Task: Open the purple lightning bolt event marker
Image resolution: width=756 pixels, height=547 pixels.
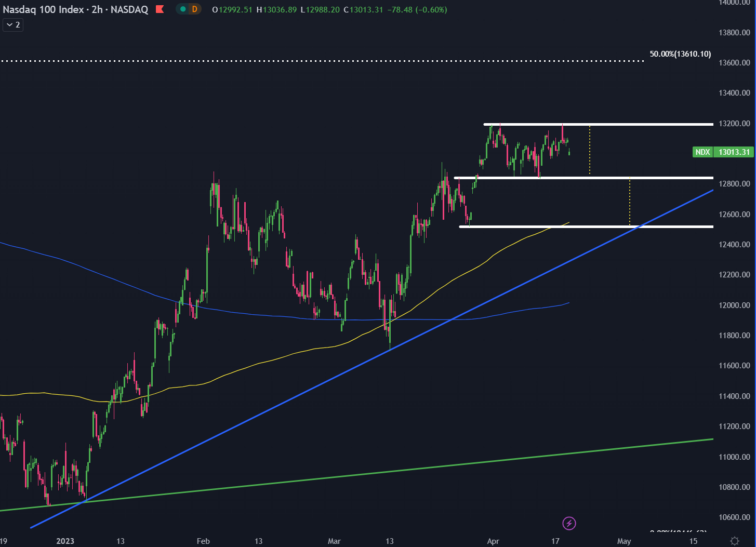Action: (569, 523)
